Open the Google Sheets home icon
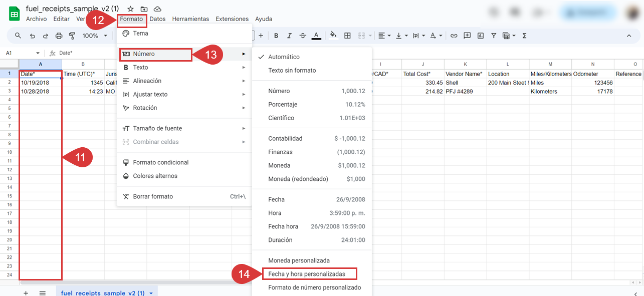This screenshot has width=644, height=296. pyautogui.click(x=14, y=14)
